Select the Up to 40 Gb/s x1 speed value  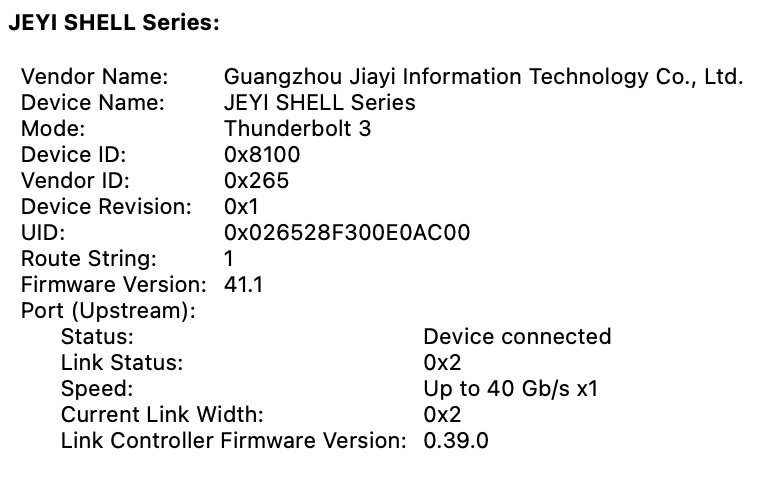(510, 389)
